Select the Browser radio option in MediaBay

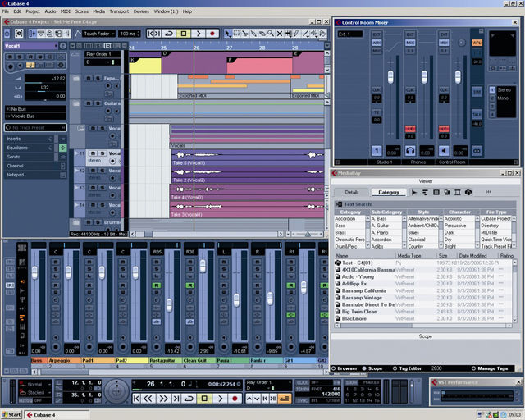pyautogui.click(x=345, y=368)
